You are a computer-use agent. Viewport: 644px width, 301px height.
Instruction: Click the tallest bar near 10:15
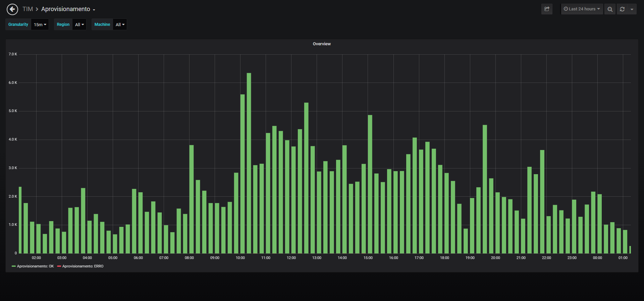(249, 163)
